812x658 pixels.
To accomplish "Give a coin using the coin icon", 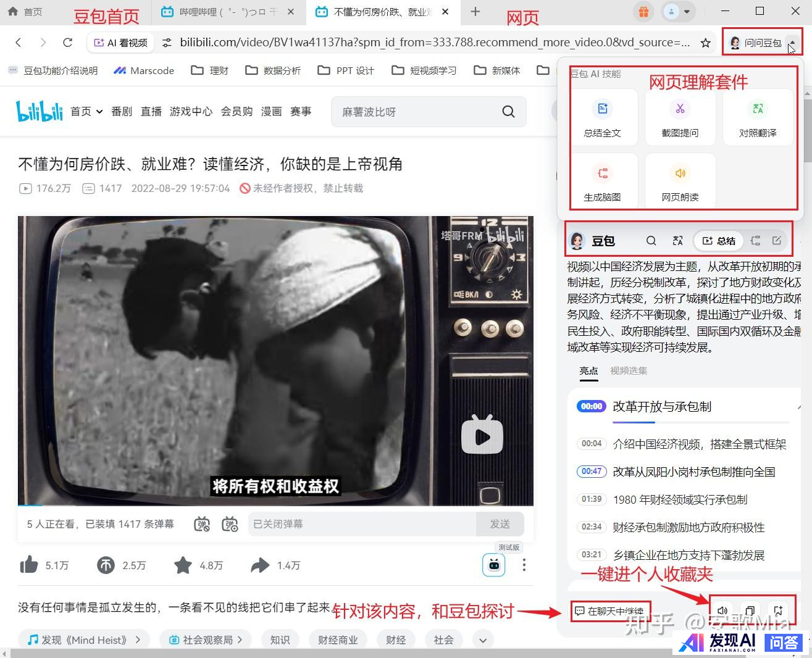I will [x=106, y=565].
